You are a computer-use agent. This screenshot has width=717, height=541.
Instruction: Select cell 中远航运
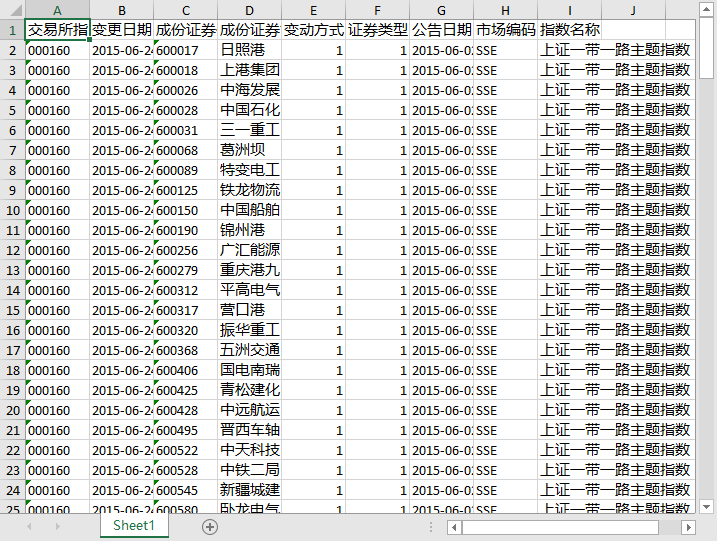(x=250, y=411)
